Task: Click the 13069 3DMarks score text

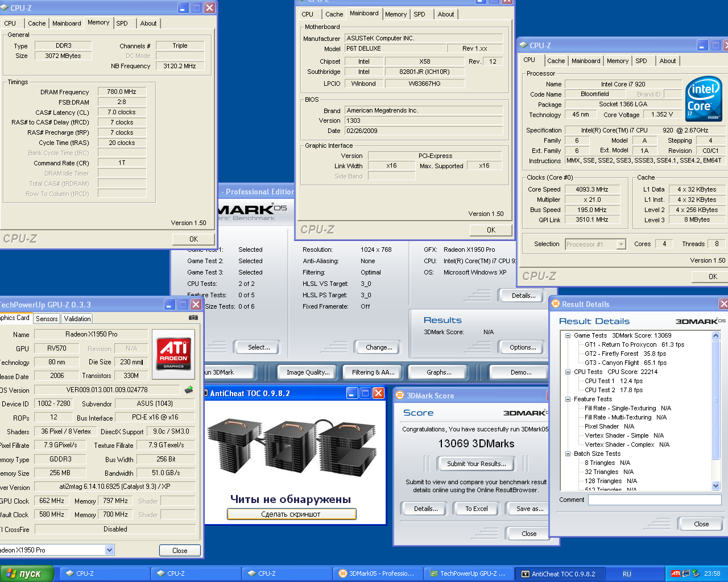Action: coord(476,444)
